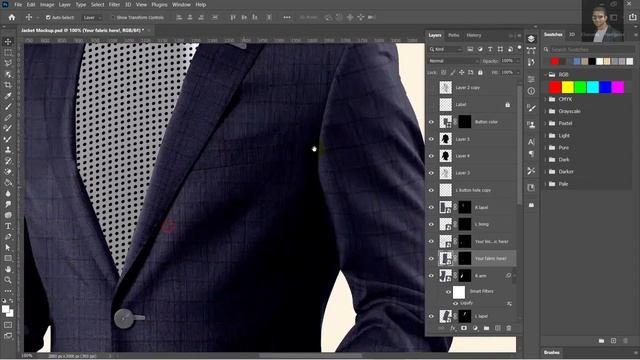This screenshot has height=360, width=640.
Task: Select the Label layer row
Action: coord(471,105)
